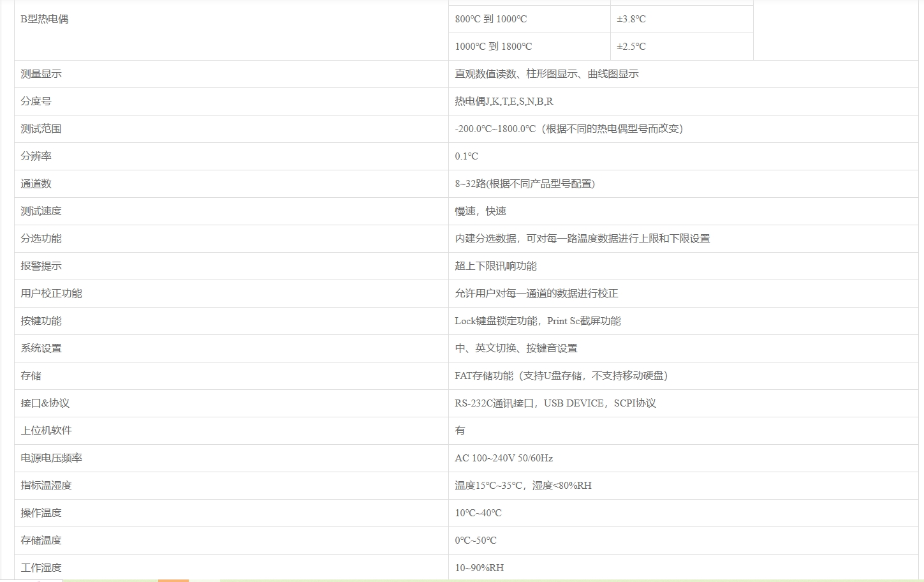The width and height of the screenshot is (924, 582).
Task: Click the FAT存储功能 value text
Action: tap(561, 376)
